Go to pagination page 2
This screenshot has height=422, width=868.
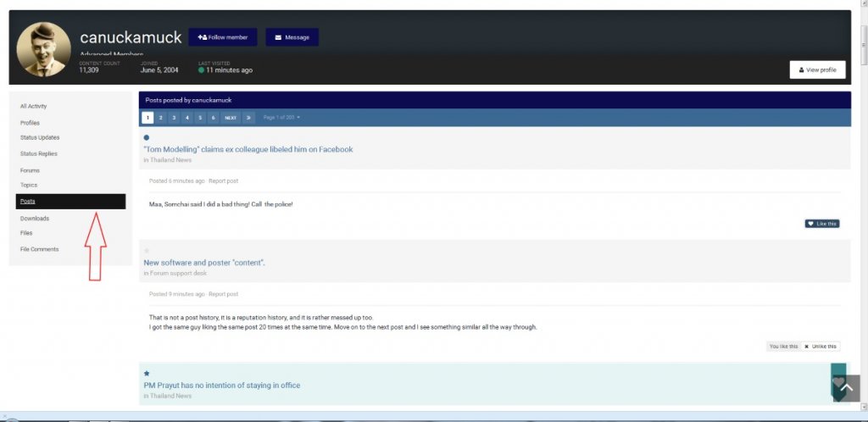coord(160,117)
